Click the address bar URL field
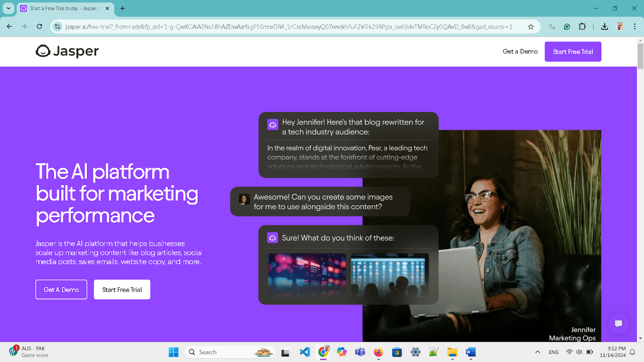The width and height of the screenshot is (644, 362). click(x=289, y=27)
